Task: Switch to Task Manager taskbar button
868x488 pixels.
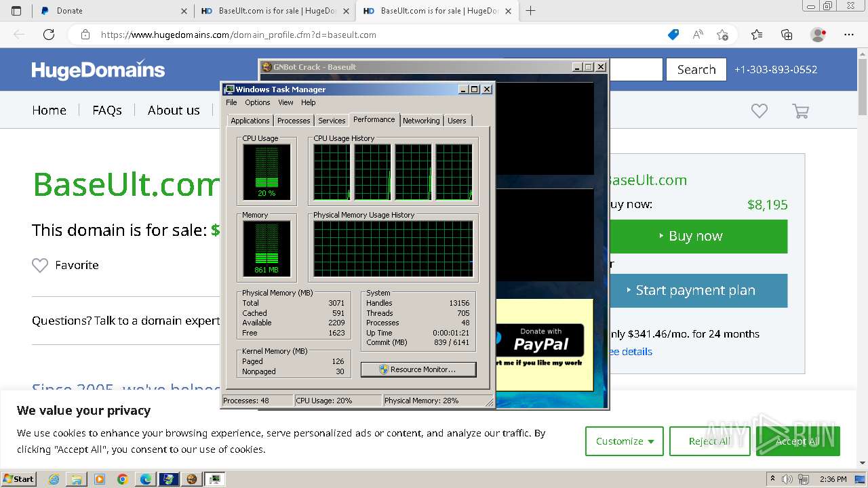Action: 214,479
